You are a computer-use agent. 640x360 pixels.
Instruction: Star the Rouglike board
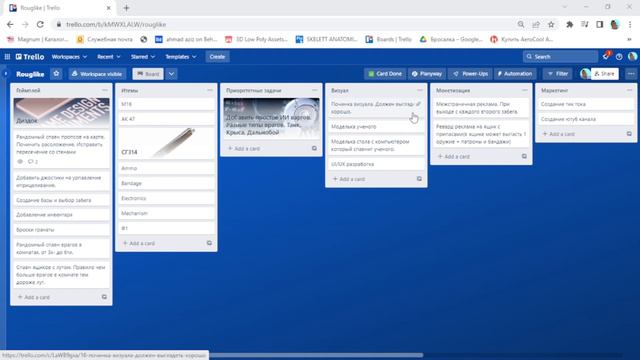coord(56,74)
